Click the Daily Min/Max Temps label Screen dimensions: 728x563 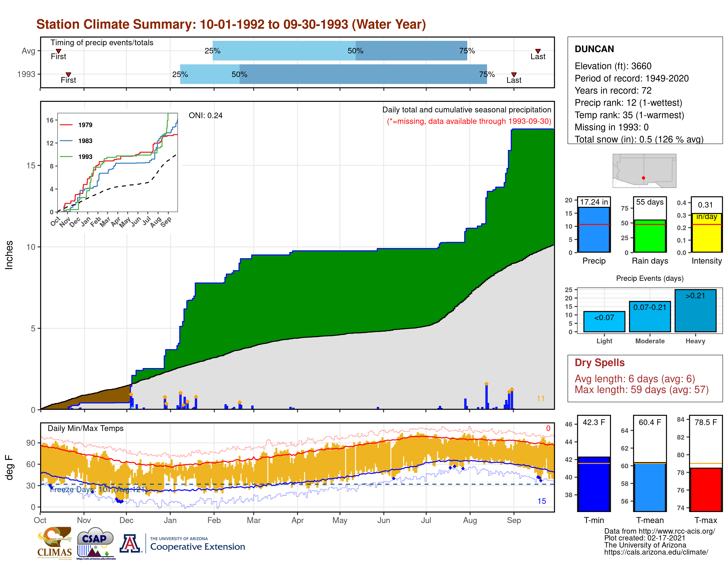point(85,428)
